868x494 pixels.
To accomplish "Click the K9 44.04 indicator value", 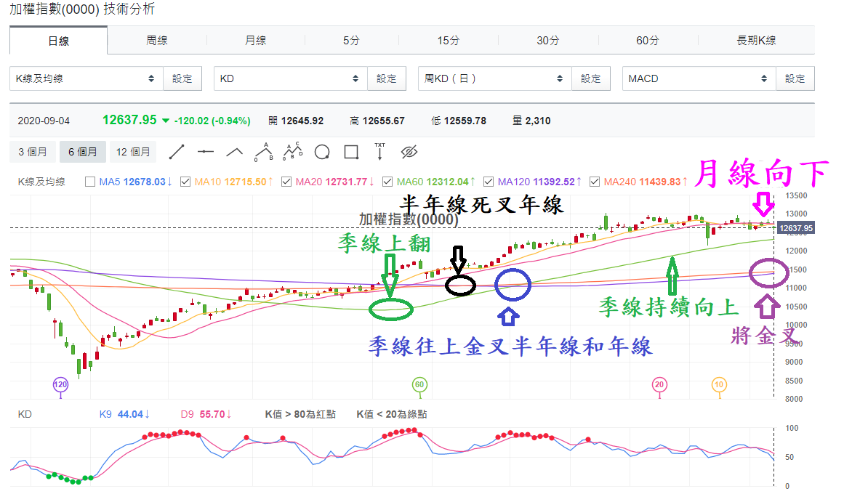I will click(x=124, y=414).
